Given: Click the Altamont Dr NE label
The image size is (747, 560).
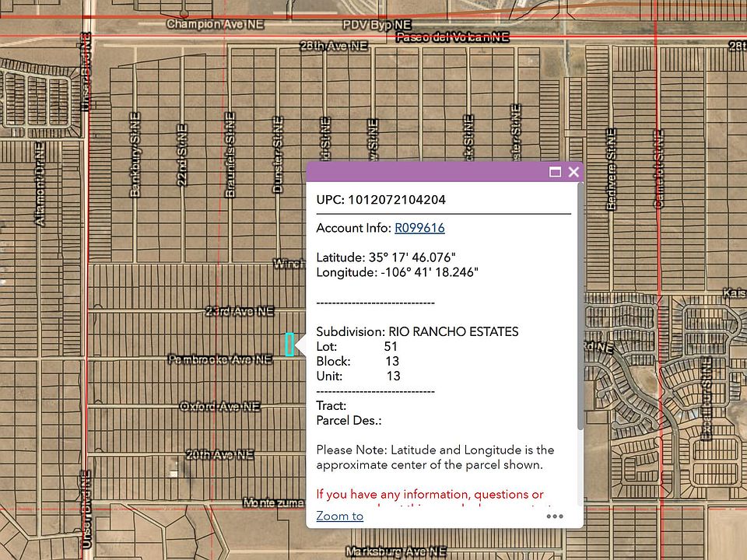Looking at the screenshot, I should [40, 184].
